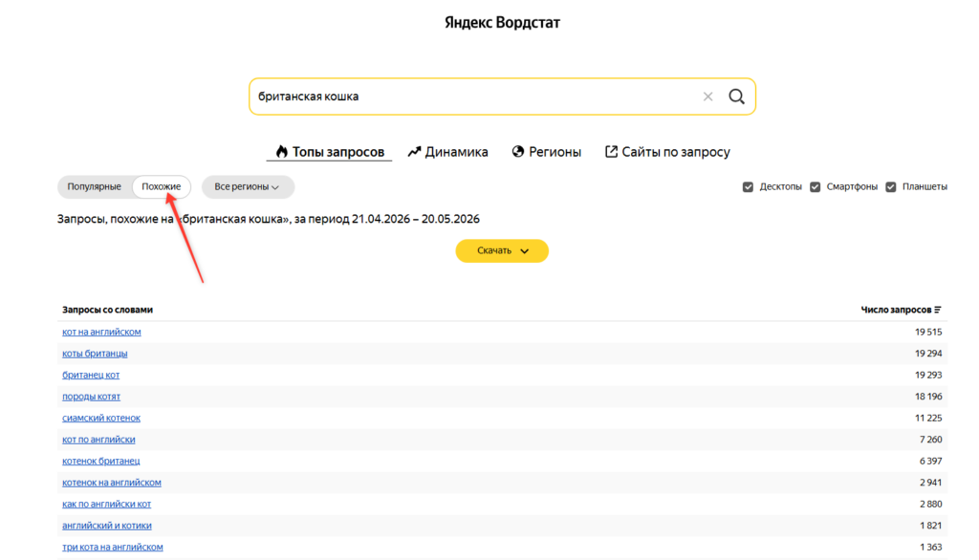The image size is (979, 560).
Task: Click the value 19 515
Action: 928,333
